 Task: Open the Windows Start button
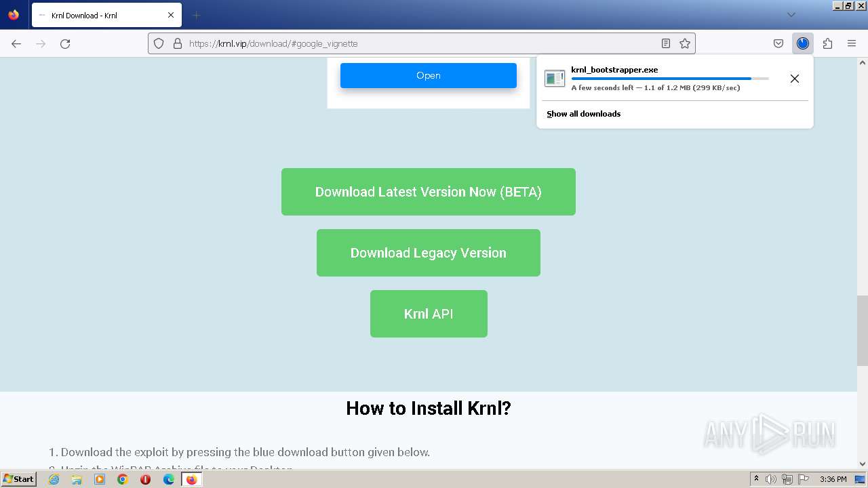click(x=19, y=479)
